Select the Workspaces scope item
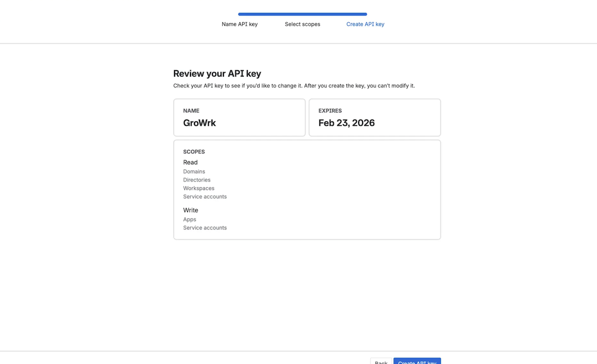The width and height of the screenshot is (597, 364). click(x=199, y=188)
